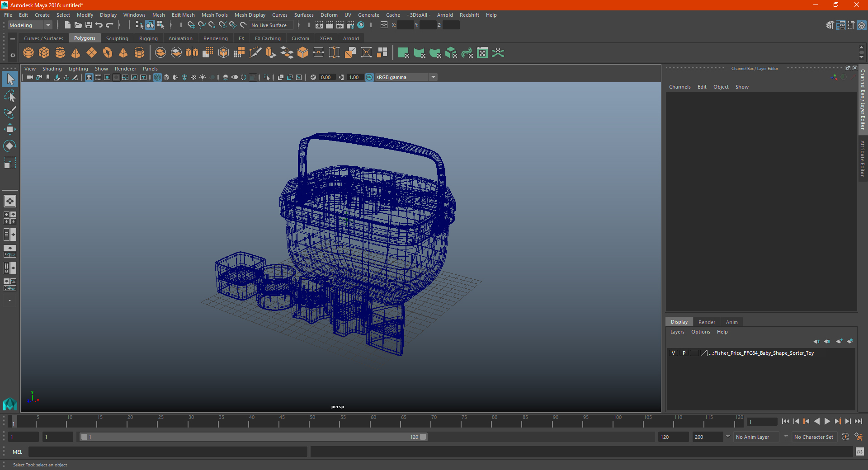
Task: Activate the Scale tool
Action: [x=10, y=163]
